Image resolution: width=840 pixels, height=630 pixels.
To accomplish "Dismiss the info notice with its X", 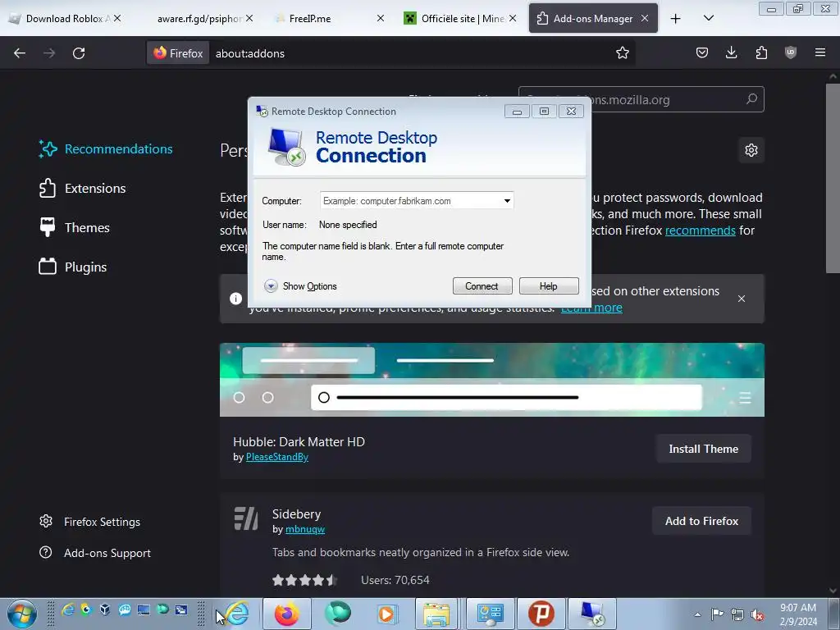I will click(x=742, y=299).
